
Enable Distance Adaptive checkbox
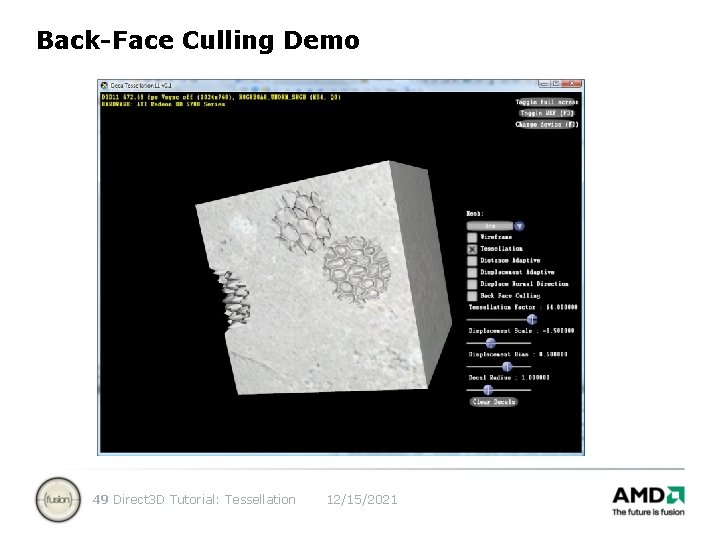pos(472,261)
